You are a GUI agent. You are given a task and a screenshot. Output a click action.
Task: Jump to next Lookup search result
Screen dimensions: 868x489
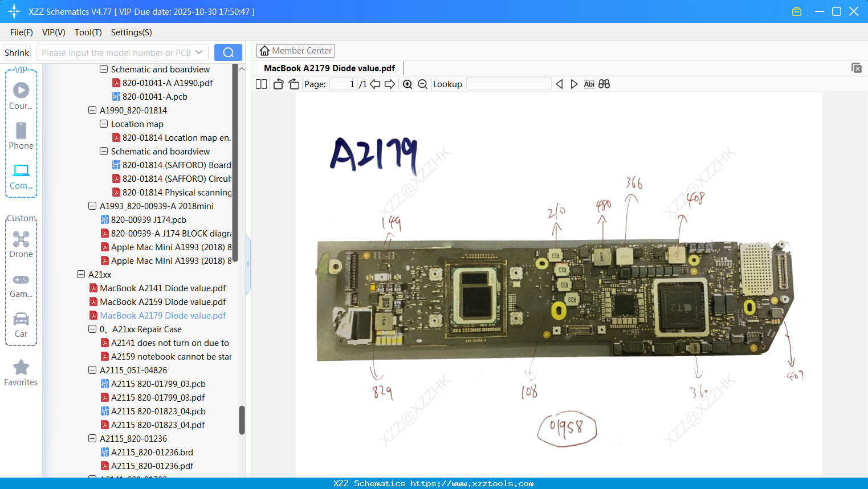(x=574, y=84)
